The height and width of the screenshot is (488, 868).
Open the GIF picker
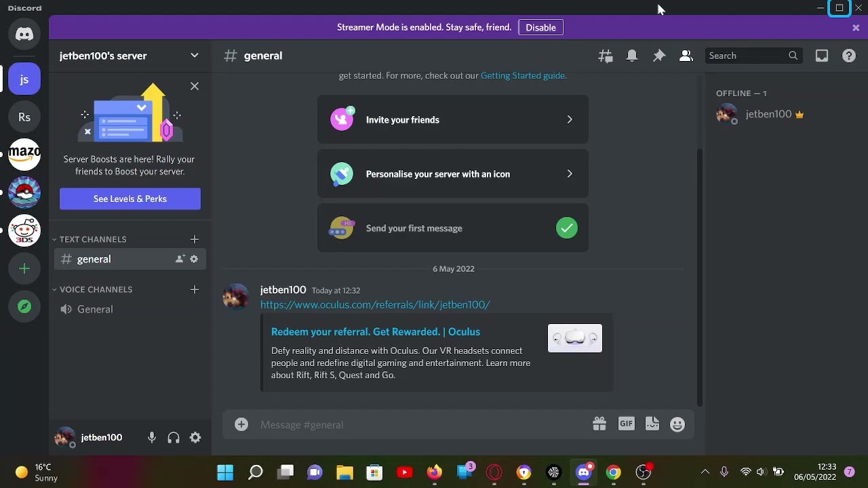(626, 424)
